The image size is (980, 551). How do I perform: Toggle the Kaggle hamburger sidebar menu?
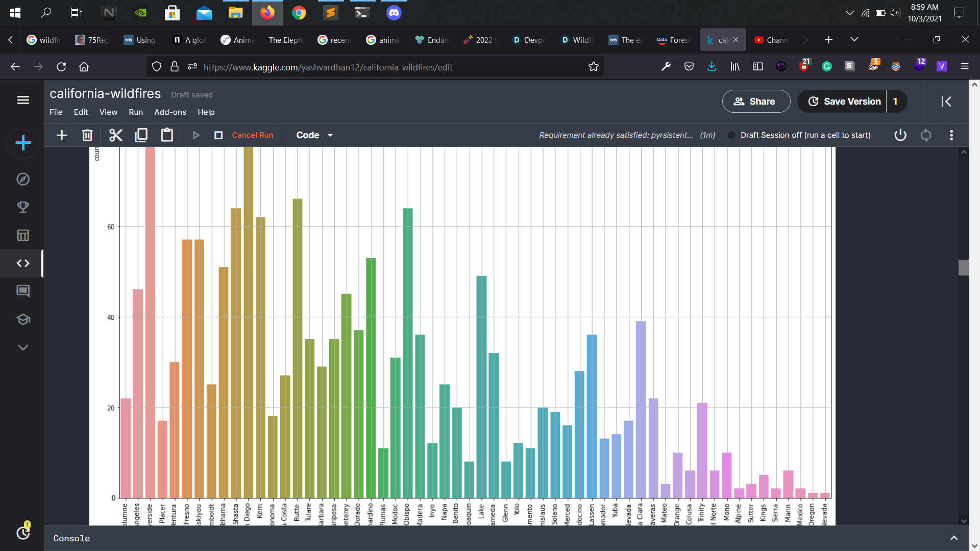click(23, 100)
